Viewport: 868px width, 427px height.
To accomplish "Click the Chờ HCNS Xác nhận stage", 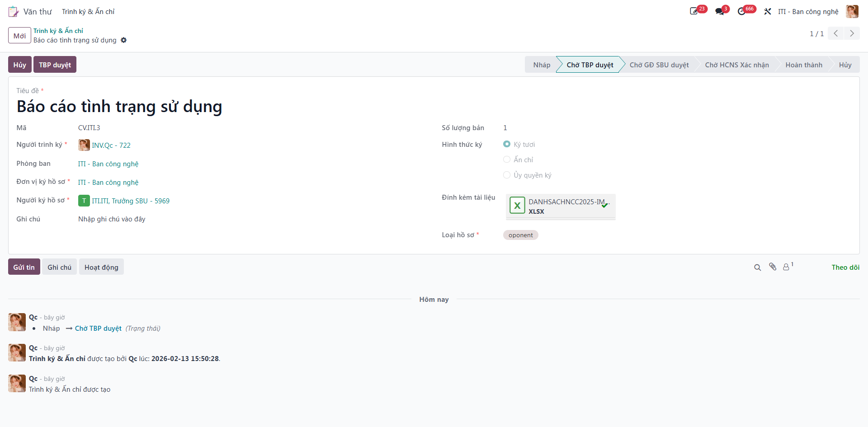I will tap(737, 65).
